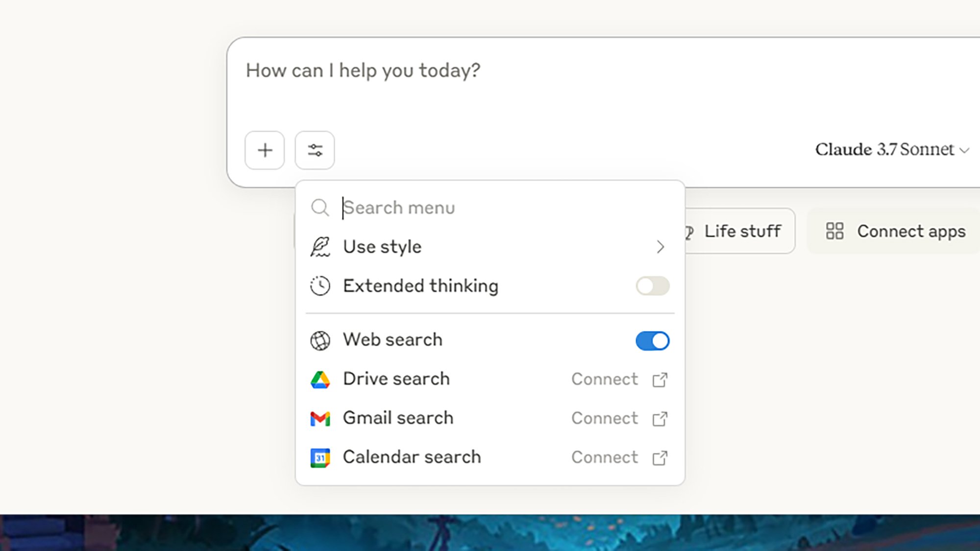
Task: Focus the Search menu input field
Action: coord(490,208)
